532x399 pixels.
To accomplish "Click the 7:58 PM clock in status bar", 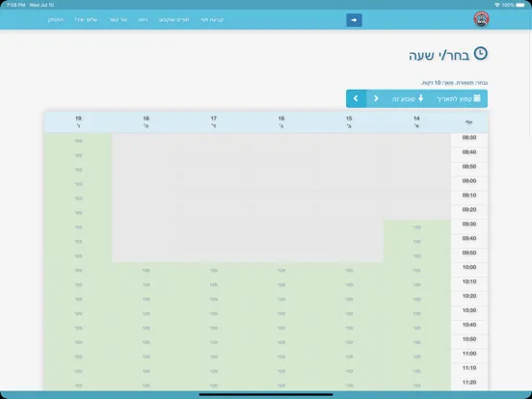I will pyautogui.click(x=15, y=5).
